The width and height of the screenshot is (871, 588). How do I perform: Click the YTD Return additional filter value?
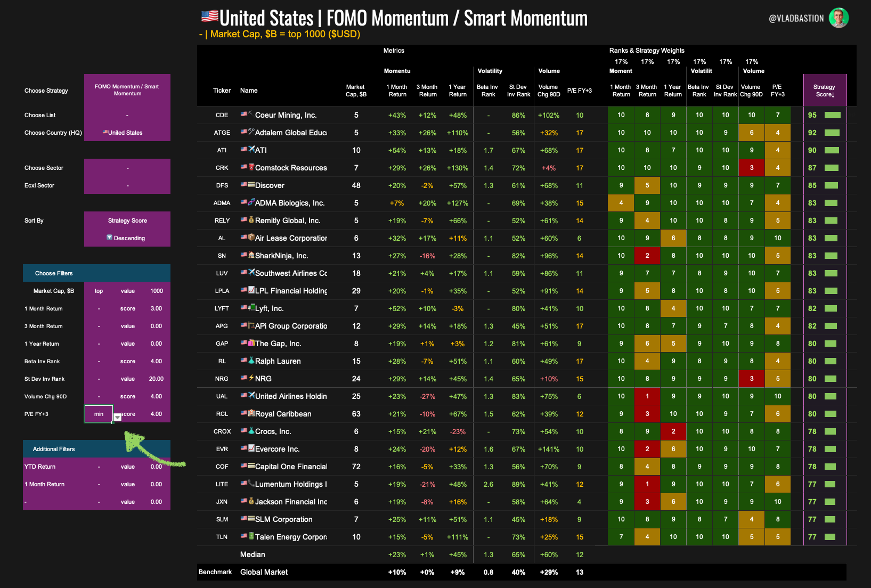point(157,467)
